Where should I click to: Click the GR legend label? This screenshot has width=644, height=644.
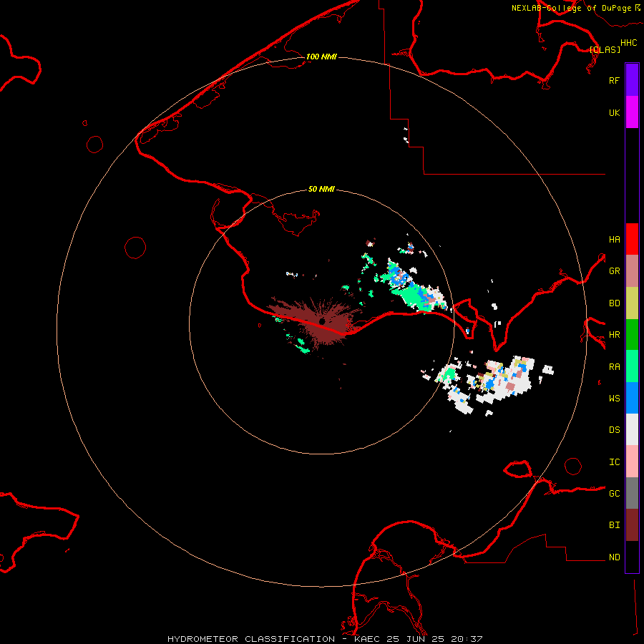click(x=615, y=271)
